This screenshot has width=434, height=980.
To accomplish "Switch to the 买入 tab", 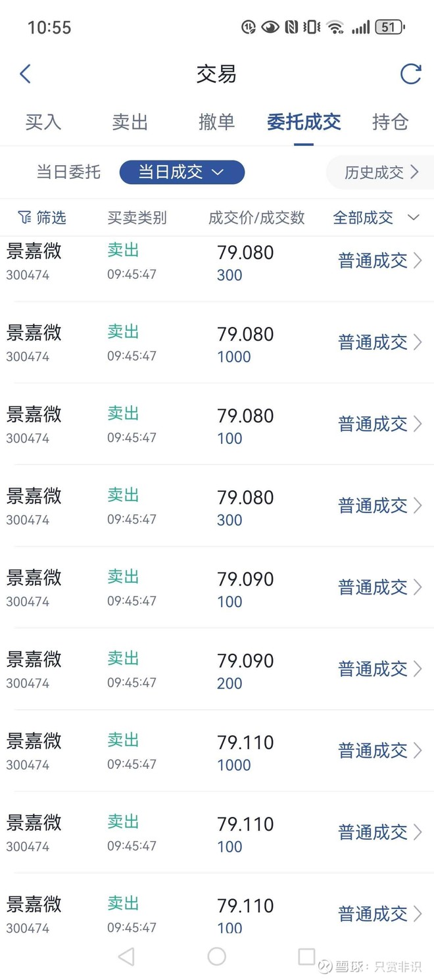I will pyautogui.click(x=43, y=122).
